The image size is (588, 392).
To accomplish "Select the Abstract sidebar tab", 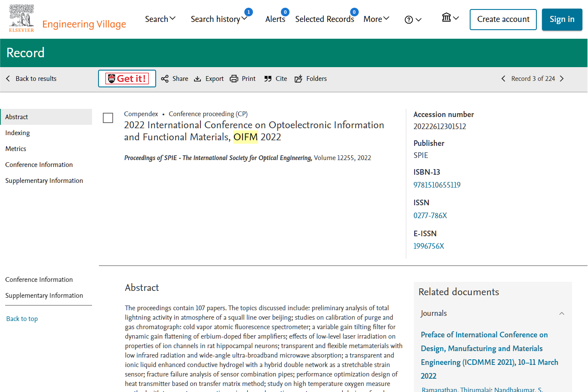I will (x=46, y=117).
